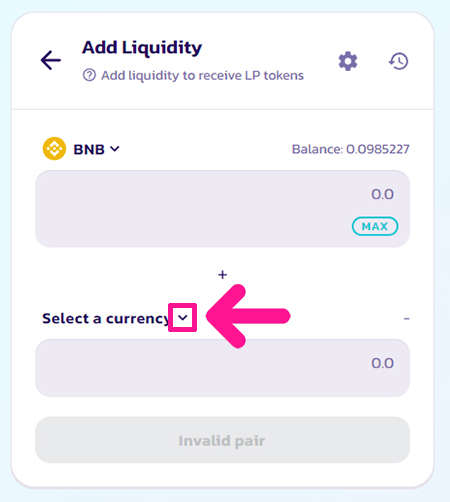View recent transactions history icon
The height and width of the screenshot is (502, 450).
click(x=399, y=61)
